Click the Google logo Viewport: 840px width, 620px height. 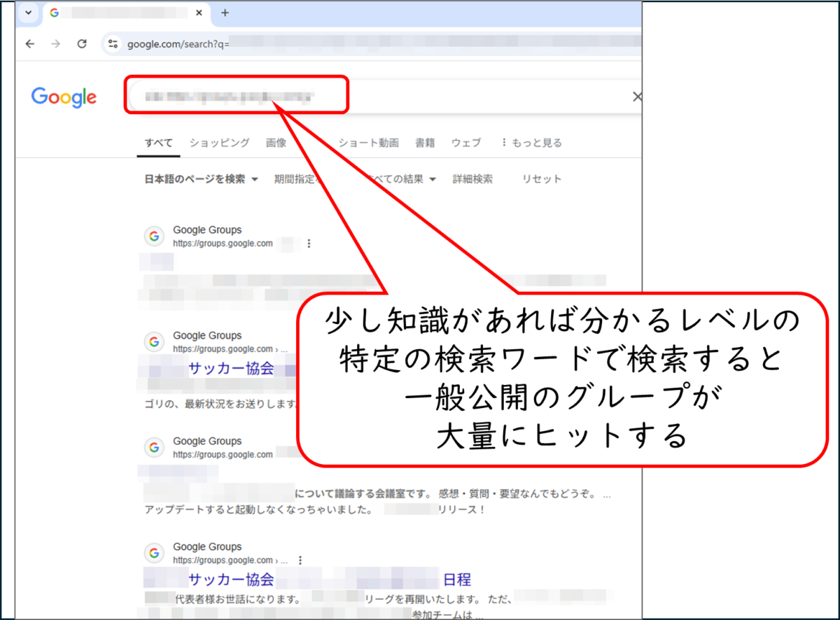click(64, 97)
